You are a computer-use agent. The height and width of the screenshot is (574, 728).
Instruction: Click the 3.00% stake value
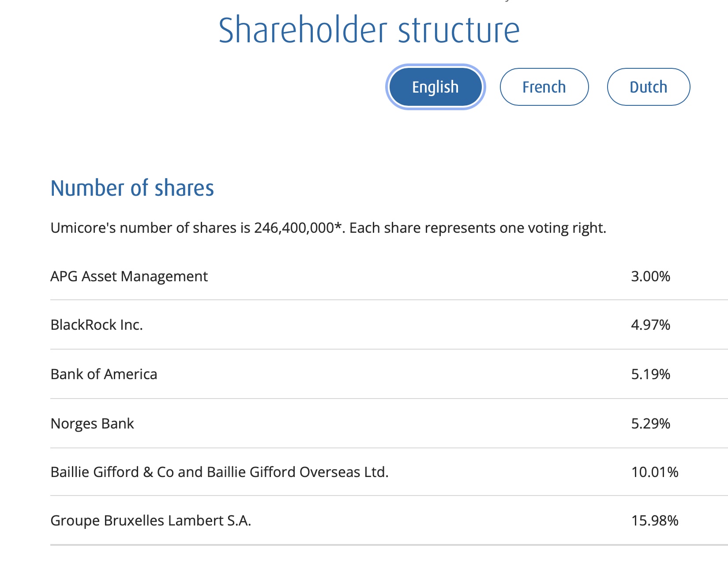tap(650, 276)
